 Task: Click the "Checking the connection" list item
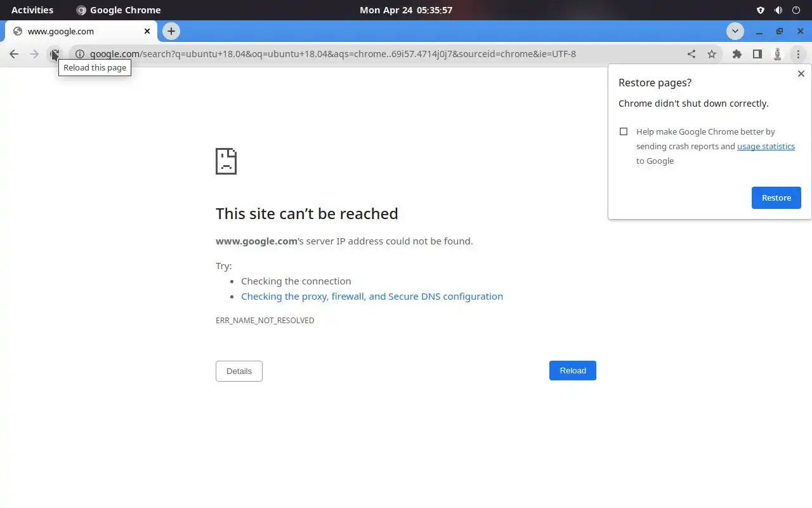296,281
